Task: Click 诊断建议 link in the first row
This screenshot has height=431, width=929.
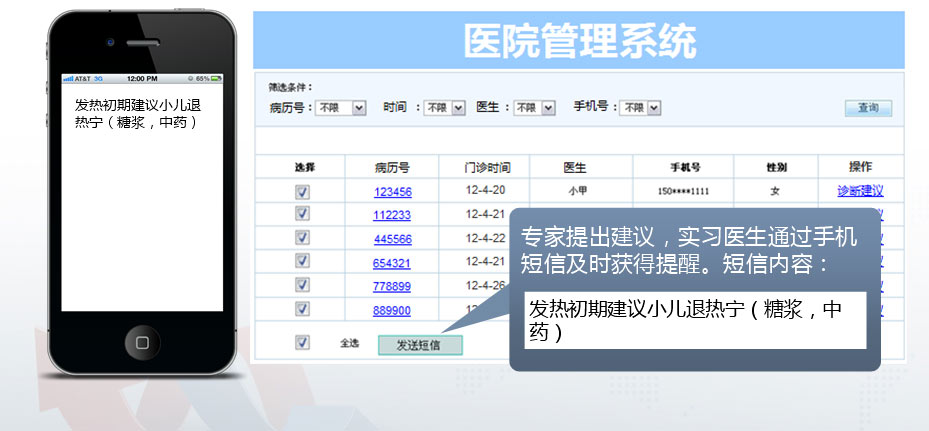Action: (860, 191)
